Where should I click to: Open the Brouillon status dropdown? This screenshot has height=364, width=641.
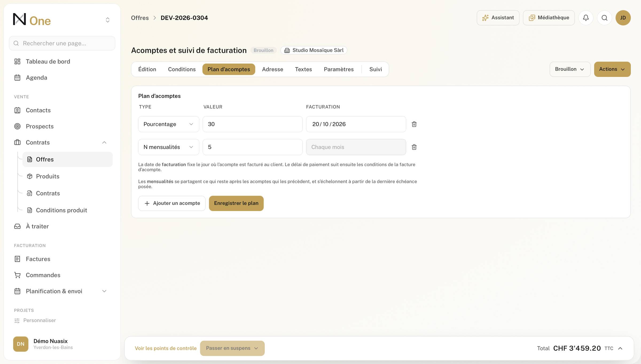click(x=570, y=69)
